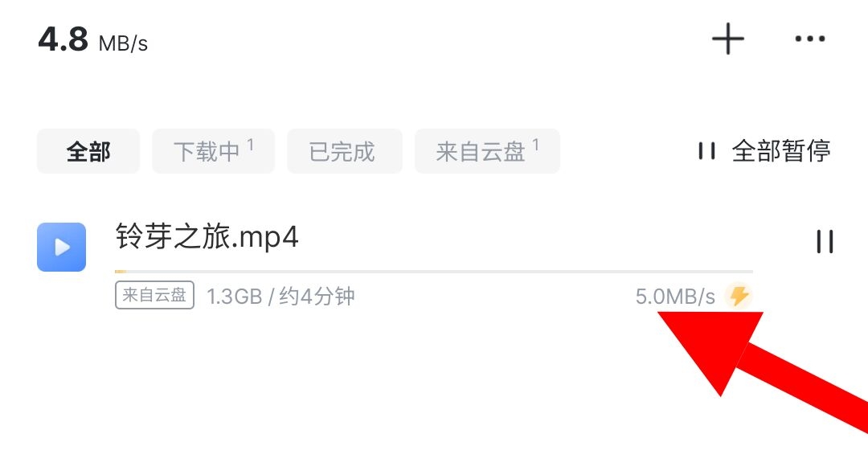Switch to the 下载中 tab
The width and height of the screenshot is (868, 475).
coord(213,151)
